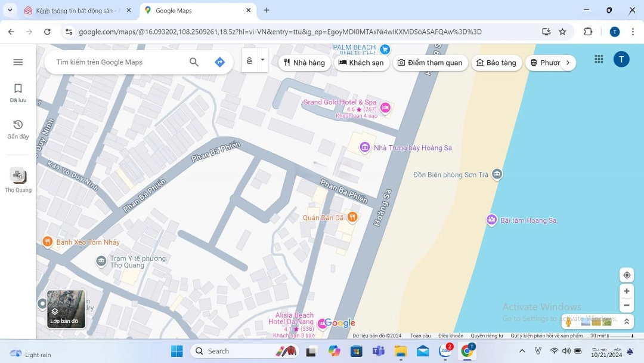Click the Nhà Trưng bày Hoàng Sa marker
Screen dimensions: 644x363
coord(364,147)
